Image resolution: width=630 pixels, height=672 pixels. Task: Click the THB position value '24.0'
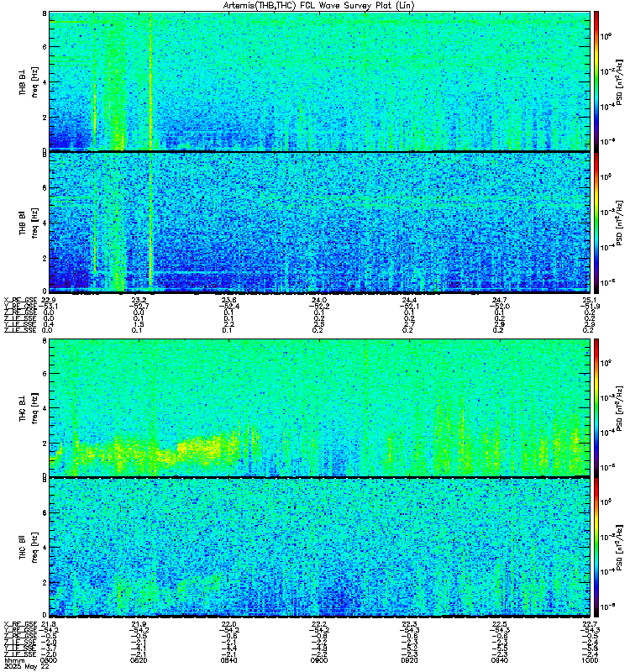tap(319, 300)
